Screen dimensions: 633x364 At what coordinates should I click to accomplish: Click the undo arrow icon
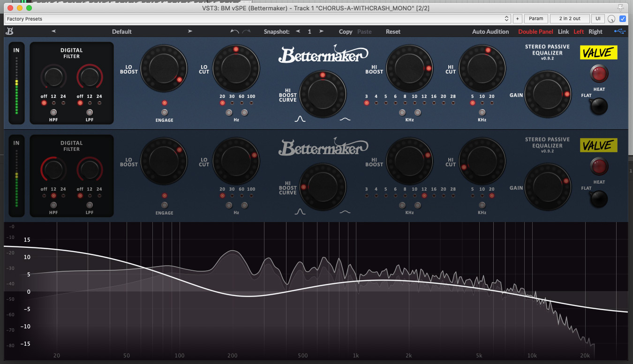235,31
